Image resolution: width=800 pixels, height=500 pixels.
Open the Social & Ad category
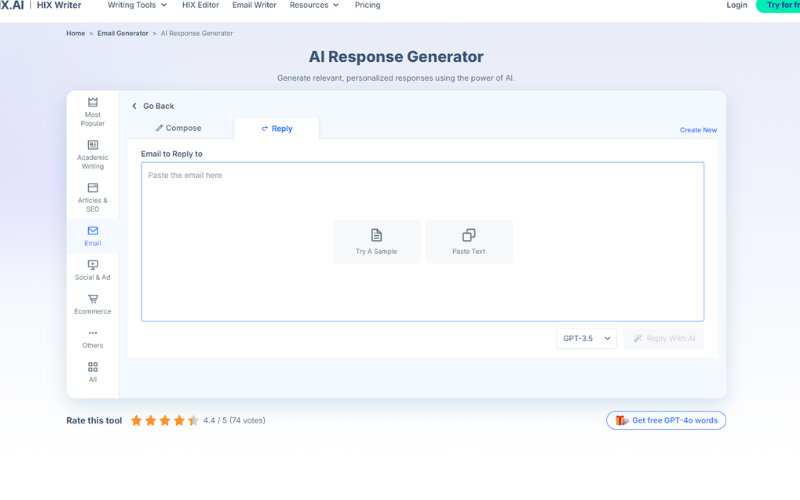point(92,270)
